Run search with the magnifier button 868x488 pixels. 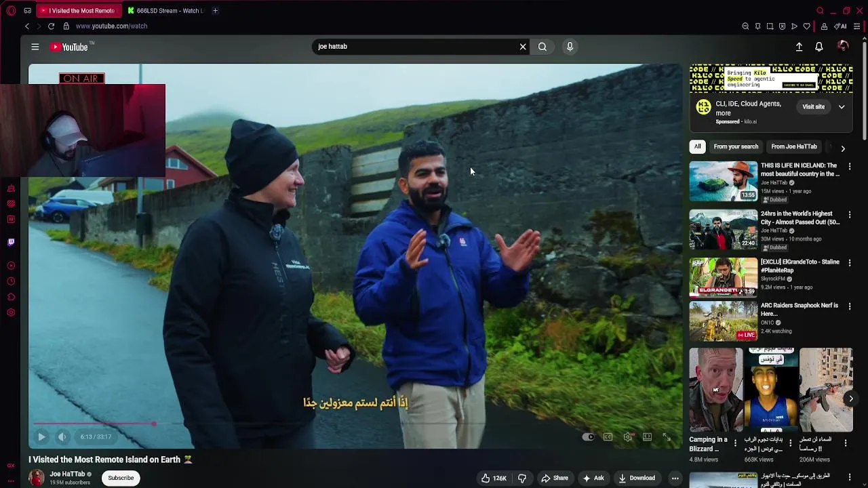click(542, 47)
